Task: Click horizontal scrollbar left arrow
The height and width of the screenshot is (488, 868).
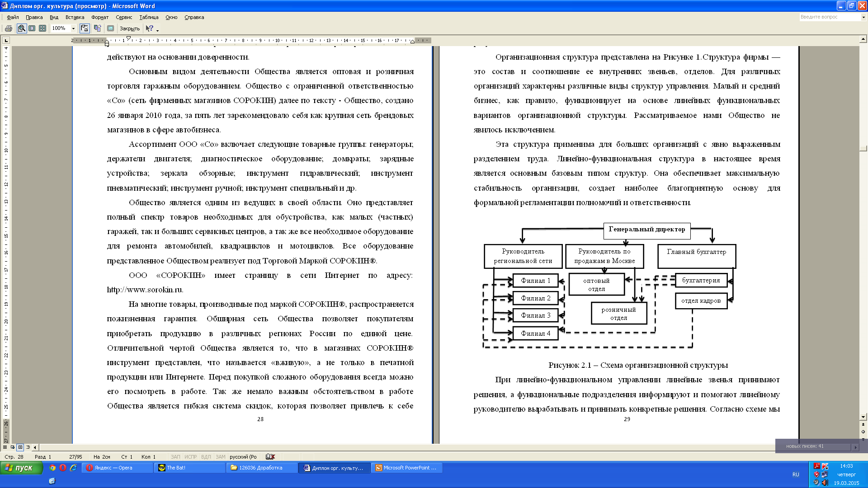Action: click(35, 447)
